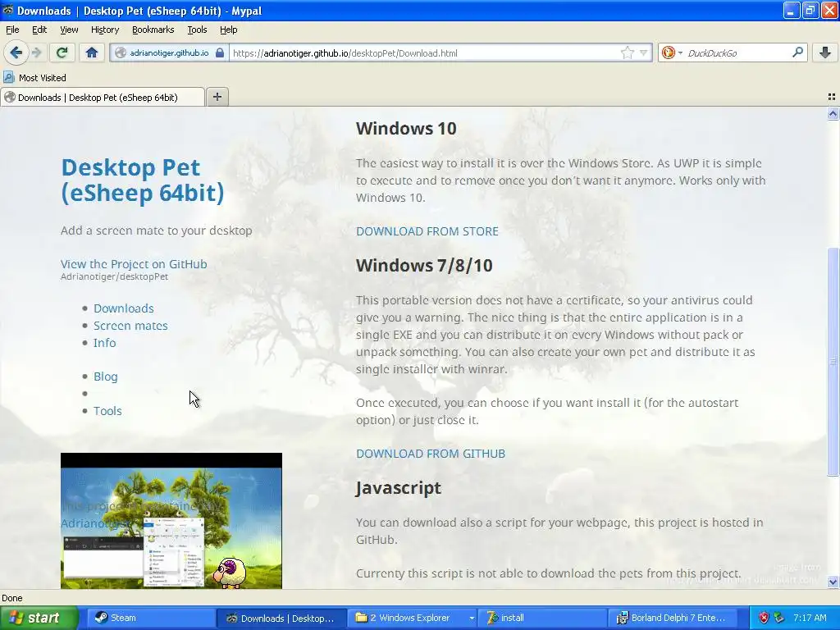Viewport: 840px width, 630px height.
Task: Open Screen mates sidebar link
Action: pos(130,326)
